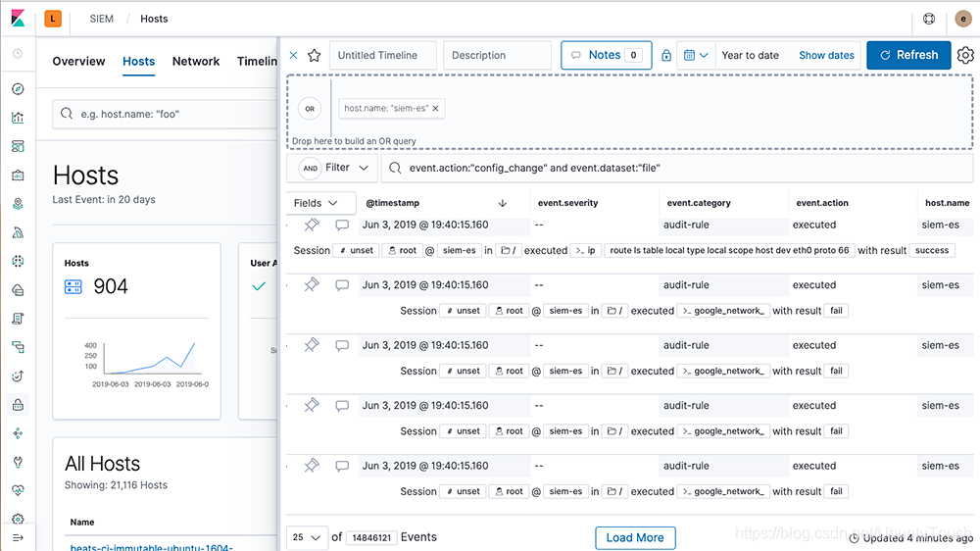Close the timeline flyout with X
The height and width of the screenshot is (551, 980).
coord(293,55)
